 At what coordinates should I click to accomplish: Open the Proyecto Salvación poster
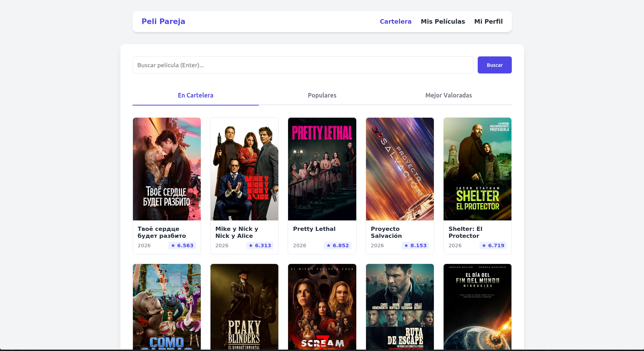pos(400,169)
